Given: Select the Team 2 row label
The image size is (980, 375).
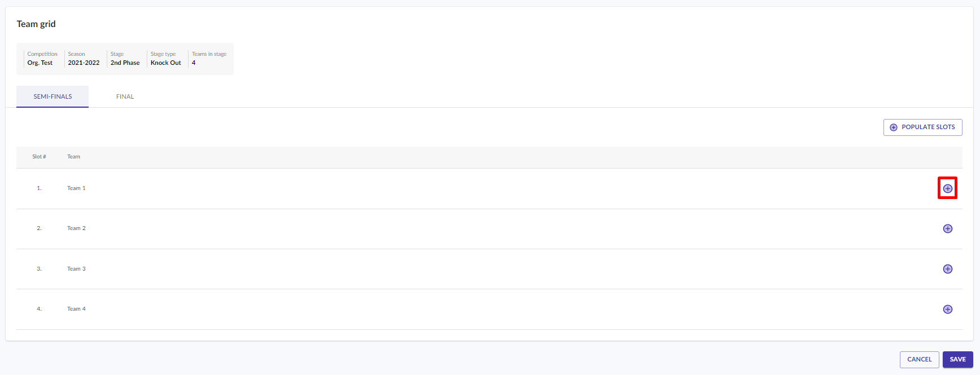Looking at the screenshot, I should click(76, 228).
